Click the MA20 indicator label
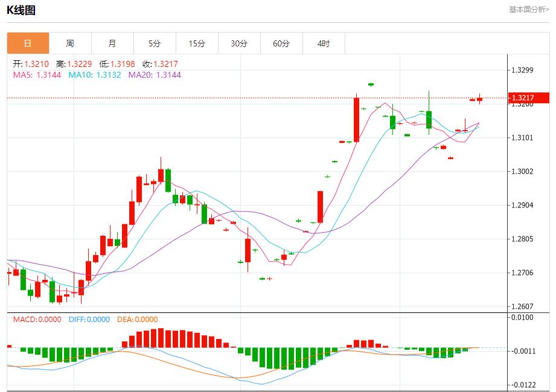 click(155, 75)
